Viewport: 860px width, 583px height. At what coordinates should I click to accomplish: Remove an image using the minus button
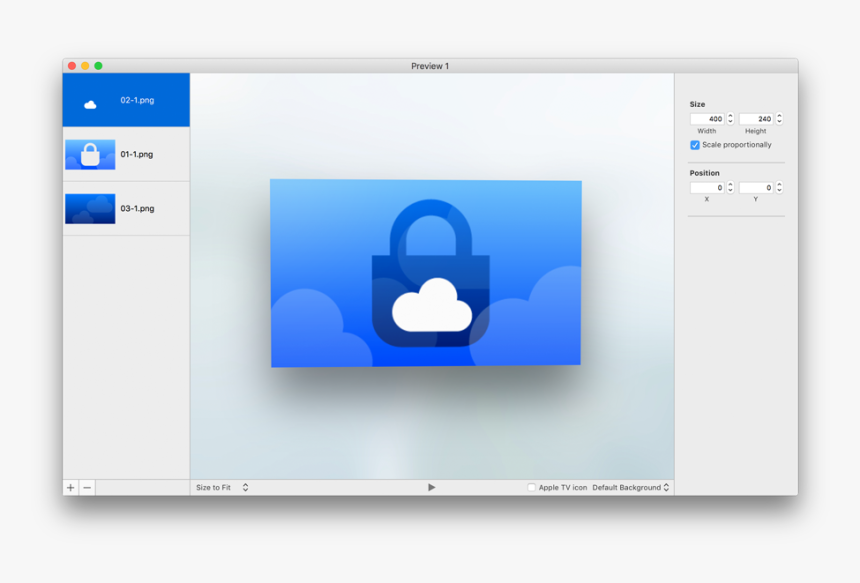point(88,487)
